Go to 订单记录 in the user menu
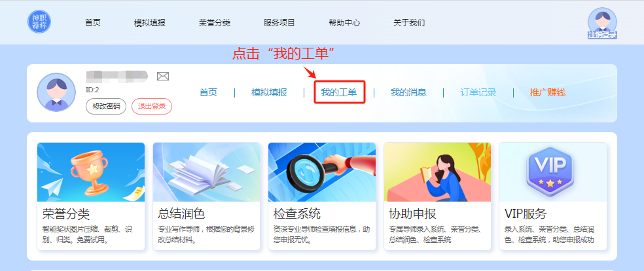Image resolution: width=644 pixels, height=271 pixels. coord(478,92)
